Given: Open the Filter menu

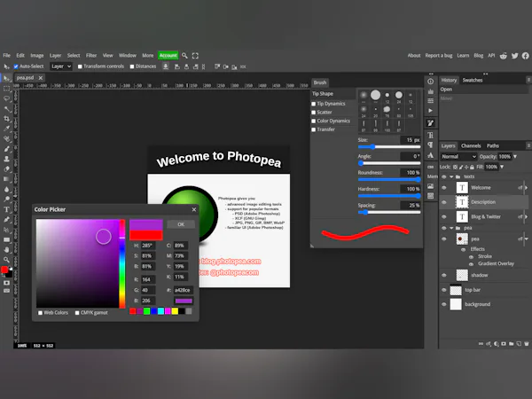Looking at the screenshot, I should tap(91, 55).
